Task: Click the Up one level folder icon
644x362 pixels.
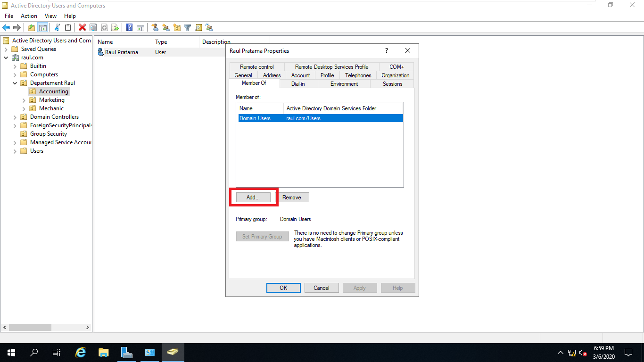Action: pyautogui.click(x=32, y=28)
